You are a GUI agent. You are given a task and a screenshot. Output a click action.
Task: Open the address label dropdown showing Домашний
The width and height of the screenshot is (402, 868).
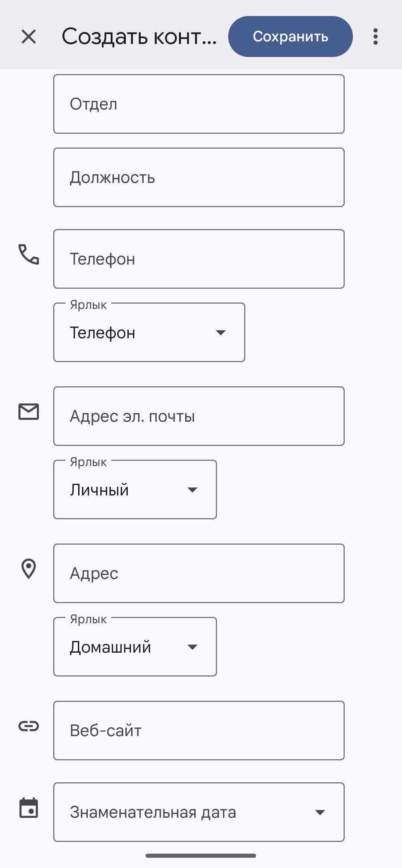point(135,647)
